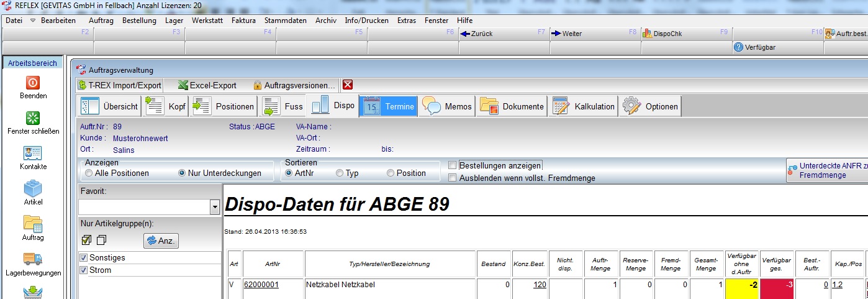Screen dimensions: 868x299
Task: Click the deselect all article groups icon
Action: (102, 240)
